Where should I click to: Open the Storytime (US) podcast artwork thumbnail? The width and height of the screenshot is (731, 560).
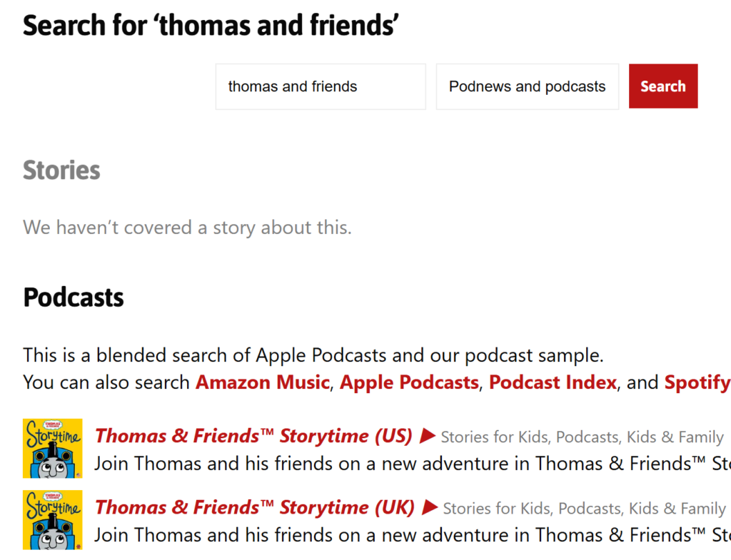coord(53,449)
